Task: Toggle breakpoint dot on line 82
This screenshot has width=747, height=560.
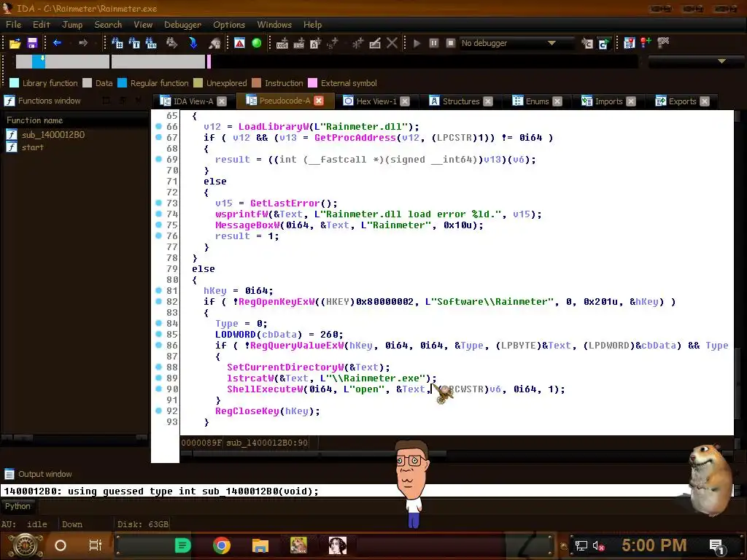Action: coord(158,301)
